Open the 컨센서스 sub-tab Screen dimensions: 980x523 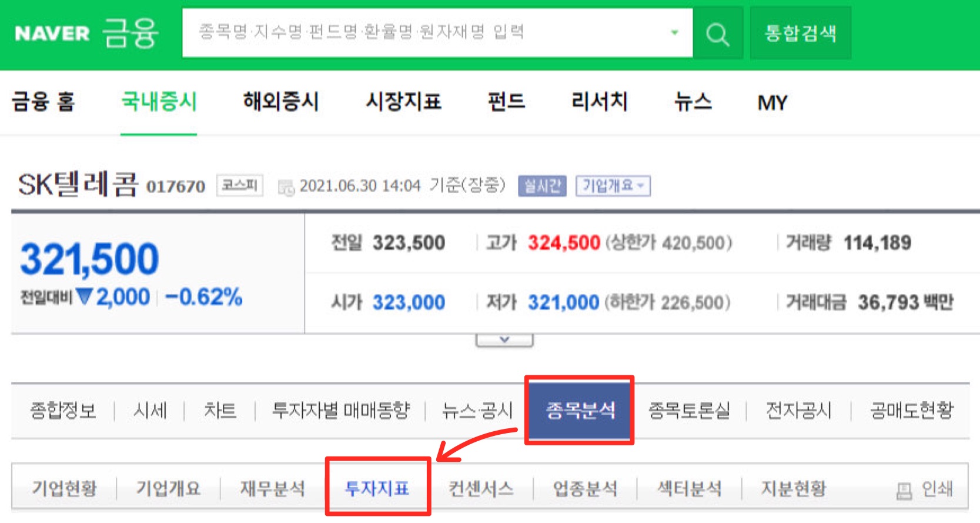click(481, 488)
